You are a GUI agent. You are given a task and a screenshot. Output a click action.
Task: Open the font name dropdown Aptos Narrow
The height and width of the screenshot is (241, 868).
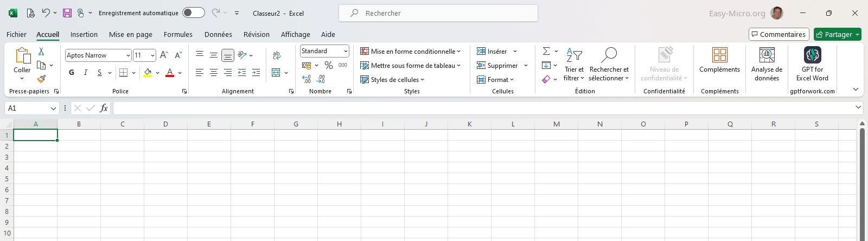point(128,55)
